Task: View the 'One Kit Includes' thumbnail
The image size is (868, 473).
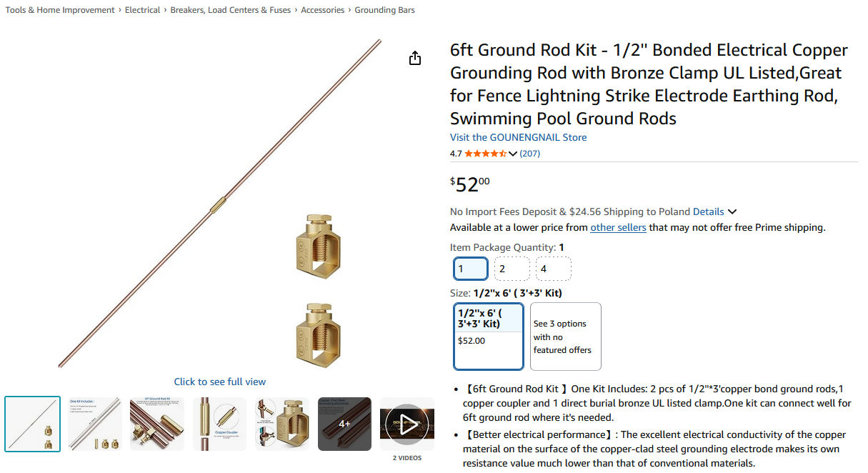Action: point(95,424)
